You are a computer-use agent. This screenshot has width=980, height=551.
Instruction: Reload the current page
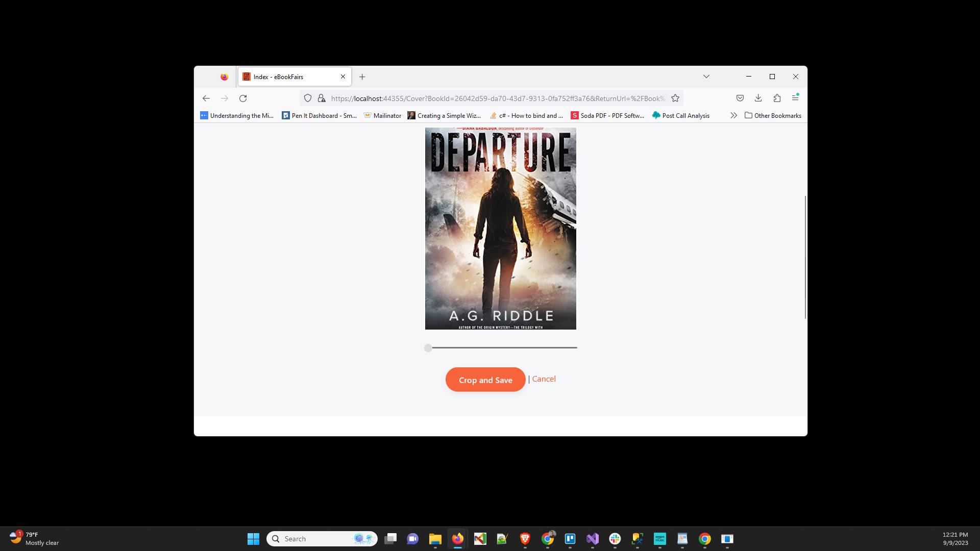tap(243, 98)
